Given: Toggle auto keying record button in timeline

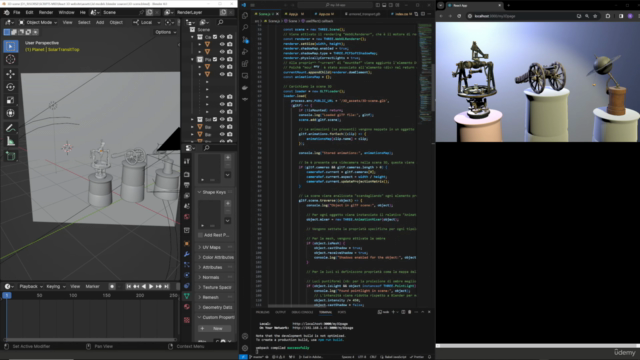Looking at the screenshot, I should pos(112,287).
